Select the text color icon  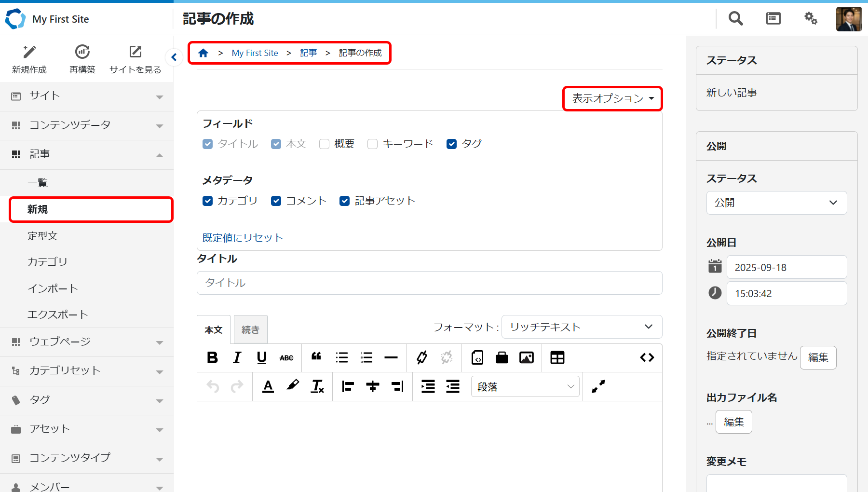click(x=268, y=386)
